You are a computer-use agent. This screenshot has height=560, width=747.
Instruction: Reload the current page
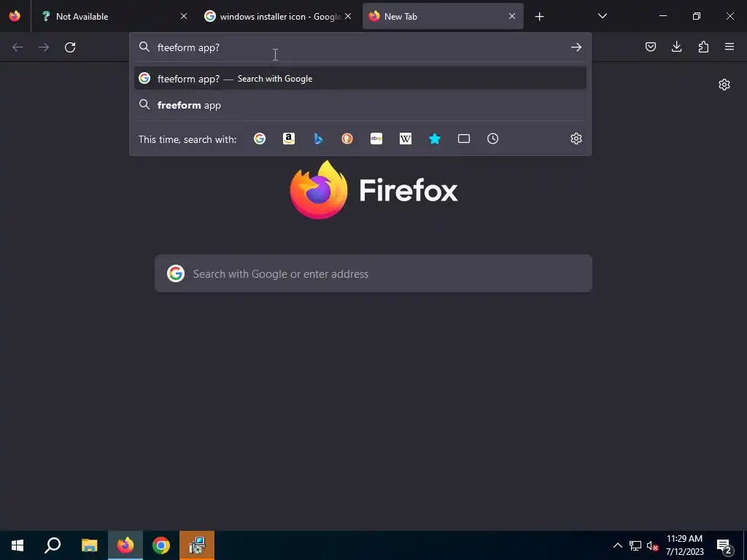click(70, 47)
